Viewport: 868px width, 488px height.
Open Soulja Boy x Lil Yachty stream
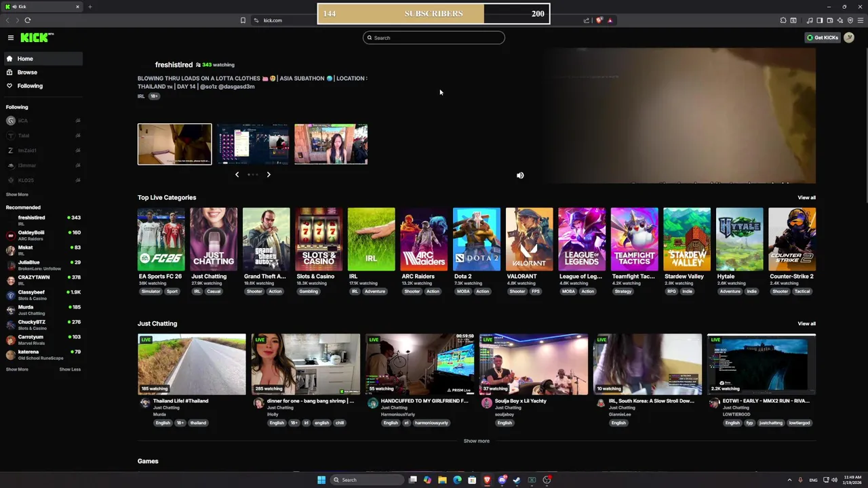pyautogui.click(x=534, y=364)
